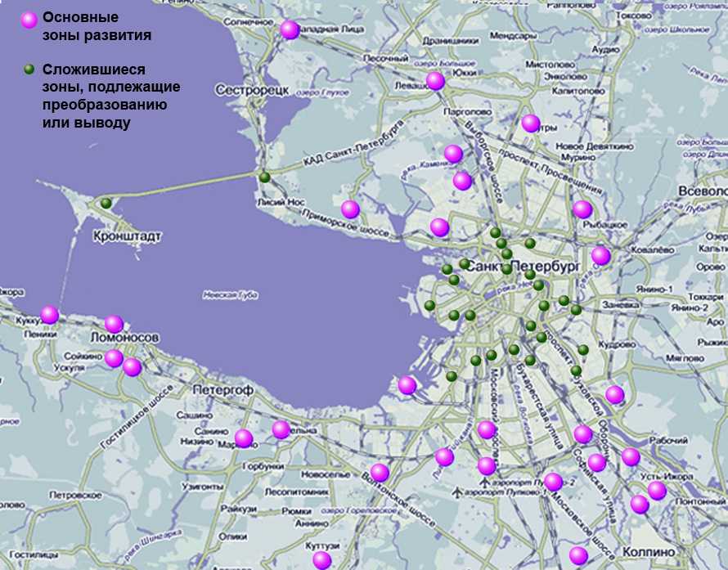Click the Ломоносов city label
The image size is (728, 570).
click(x=124, y=338)
